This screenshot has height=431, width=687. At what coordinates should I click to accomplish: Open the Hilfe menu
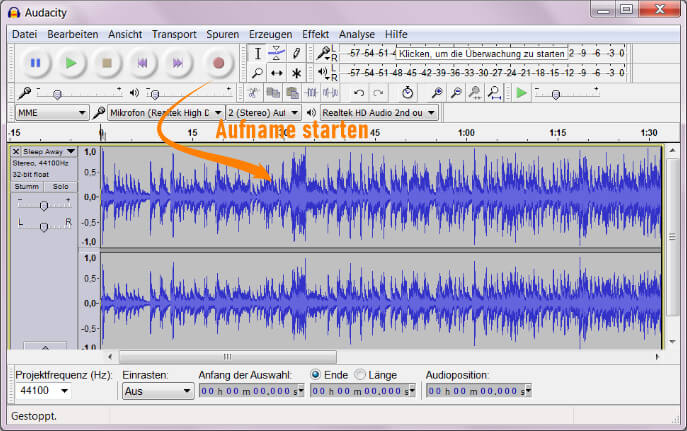click(396, 34)
